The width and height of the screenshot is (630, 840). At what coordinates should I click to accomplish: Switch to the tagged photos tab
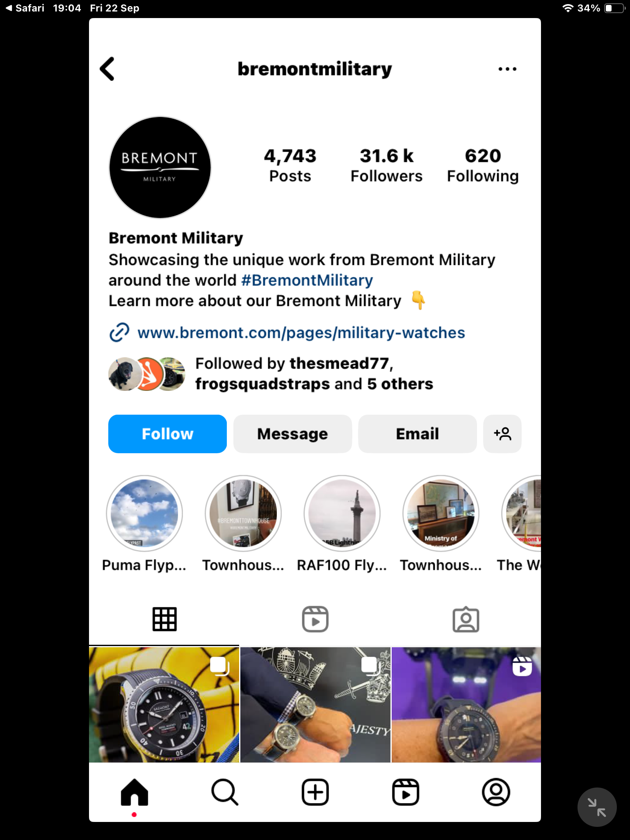pos(466,619)
